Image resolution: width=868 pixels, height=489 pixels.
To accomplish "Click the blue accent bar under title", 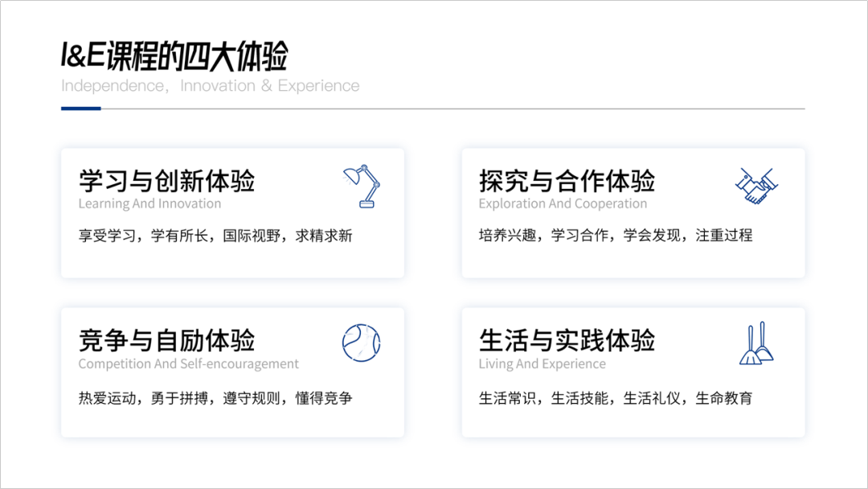I will pos(81,109).
